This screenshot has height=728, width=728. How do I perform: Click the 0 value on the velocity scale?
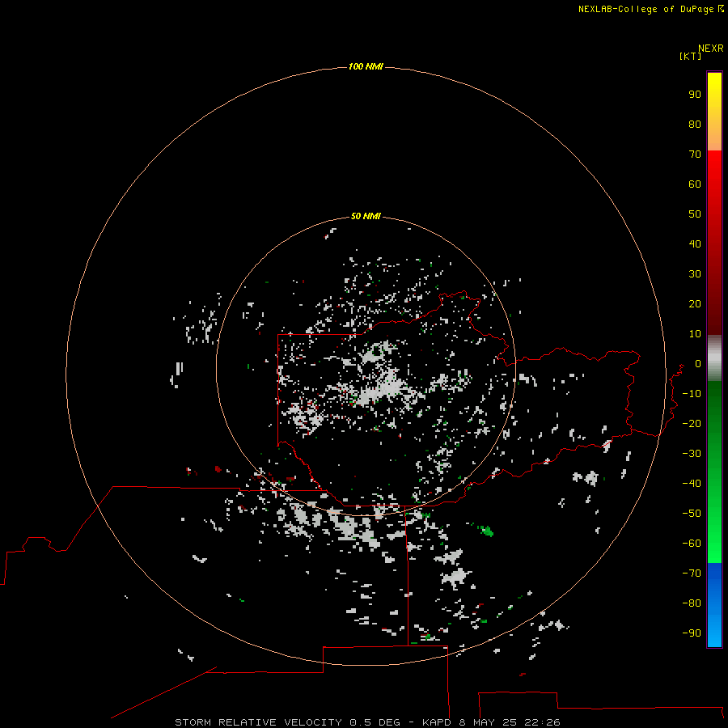pyautogui.click(x=698, y=363)
